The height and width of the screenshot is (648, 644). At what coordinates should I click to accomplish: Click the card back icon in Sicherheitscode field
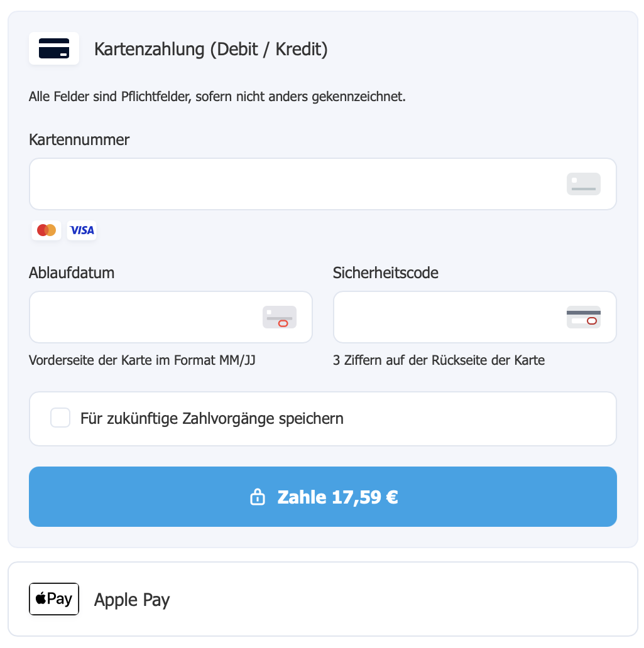coord(584,317)
